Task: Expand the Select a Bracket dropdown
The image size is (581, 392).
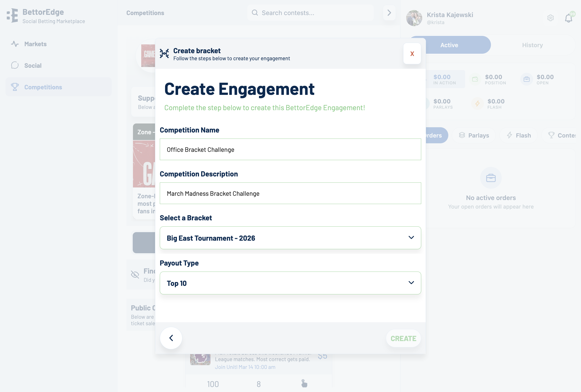Action: (x=290, y=238)
